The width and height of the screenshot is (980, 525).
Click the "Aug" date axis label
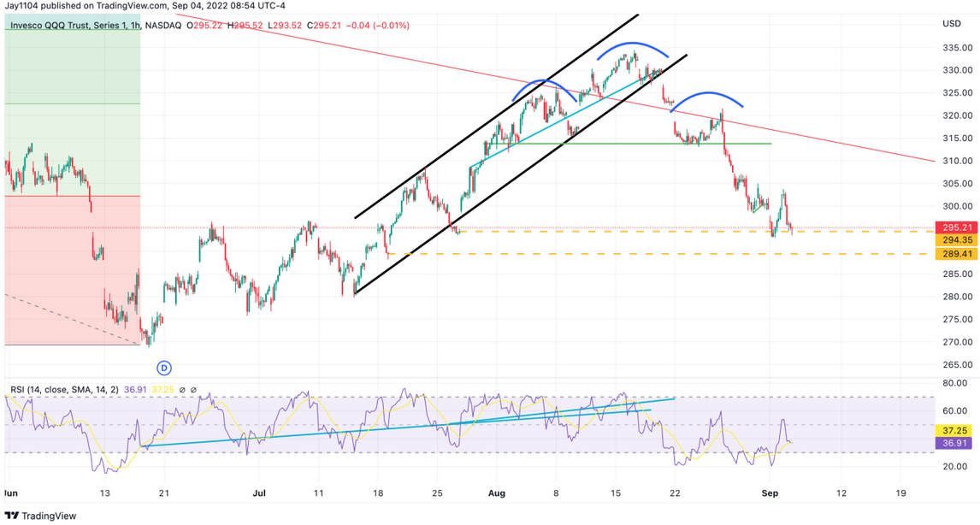coord(496,493)
